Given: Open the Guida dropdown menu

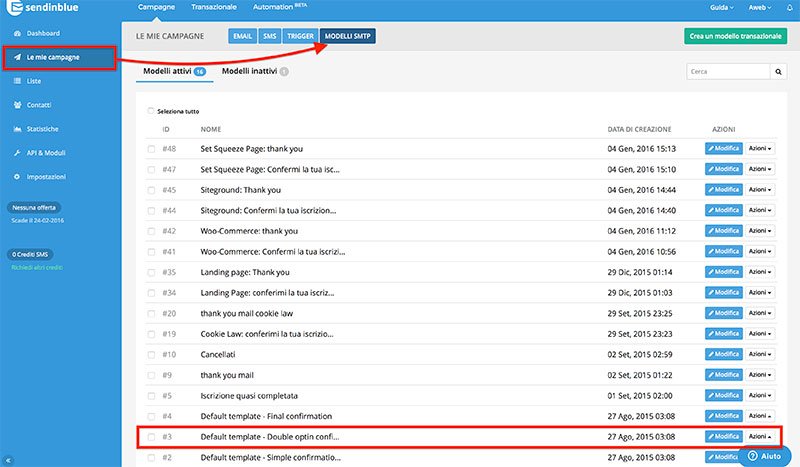Looking at the screenshot, I should pos(721,8).
